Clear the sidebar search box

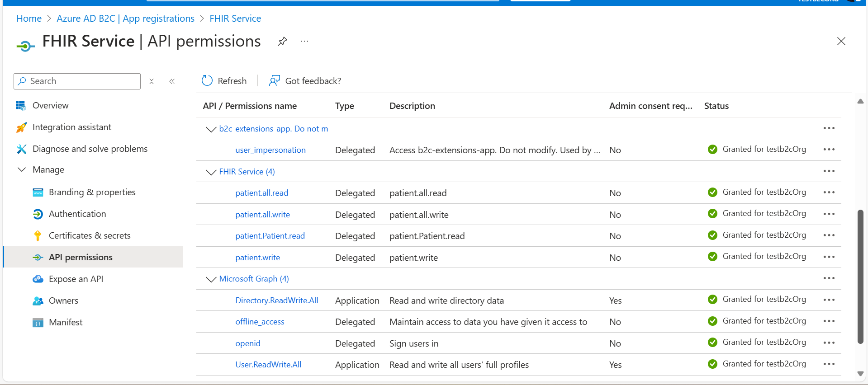pos(152,81)
